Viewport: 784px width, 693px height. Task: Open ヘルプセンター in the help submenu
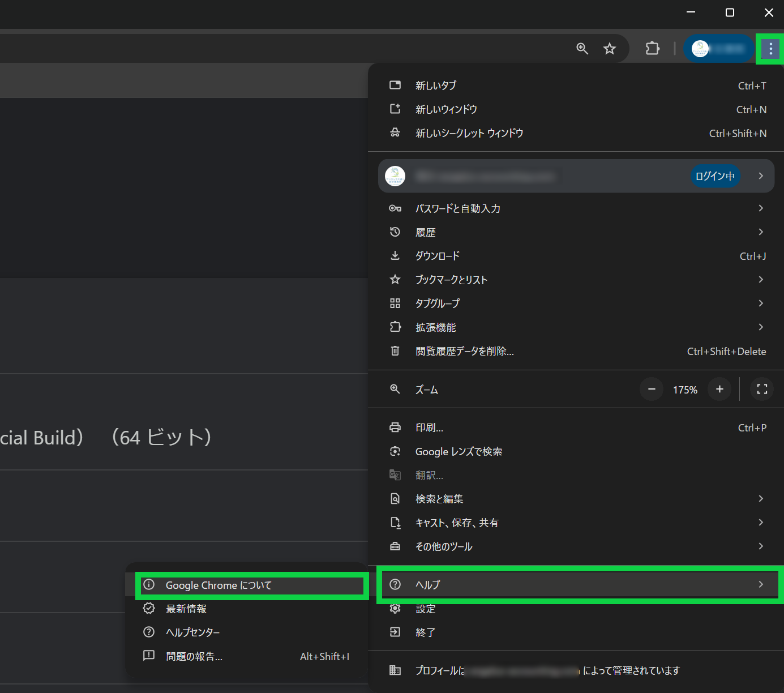tap(192, 632)
